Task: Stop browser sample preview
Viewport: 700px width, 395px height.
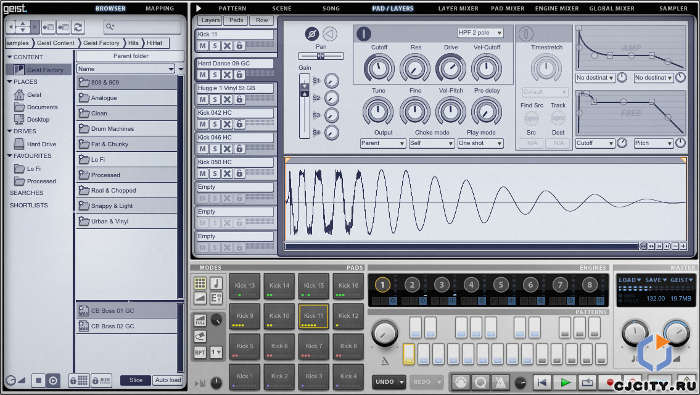Action: click(x=38, y=380)
